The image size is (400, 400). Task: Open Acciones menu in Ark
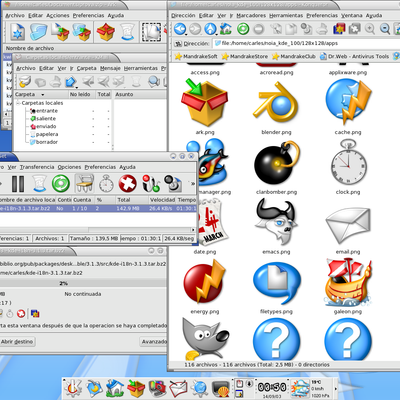pyautogui.click(x=58, y=15)
